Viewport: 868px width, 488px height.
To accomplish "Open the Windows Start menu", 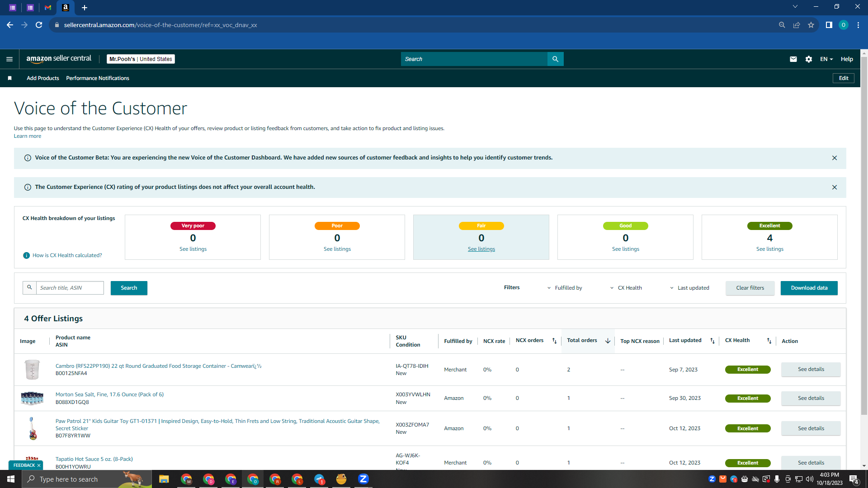I will (11, 479).
